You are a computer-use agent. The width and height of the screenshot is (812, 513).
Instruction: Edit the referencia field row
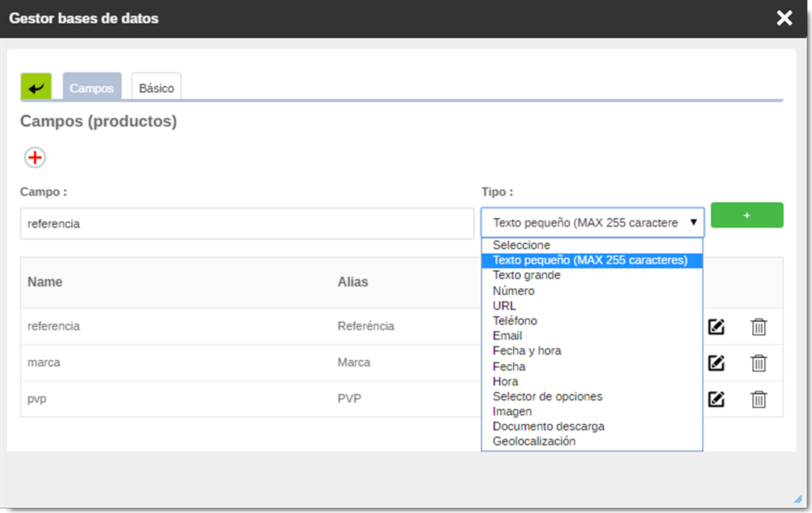click(716, 327)
